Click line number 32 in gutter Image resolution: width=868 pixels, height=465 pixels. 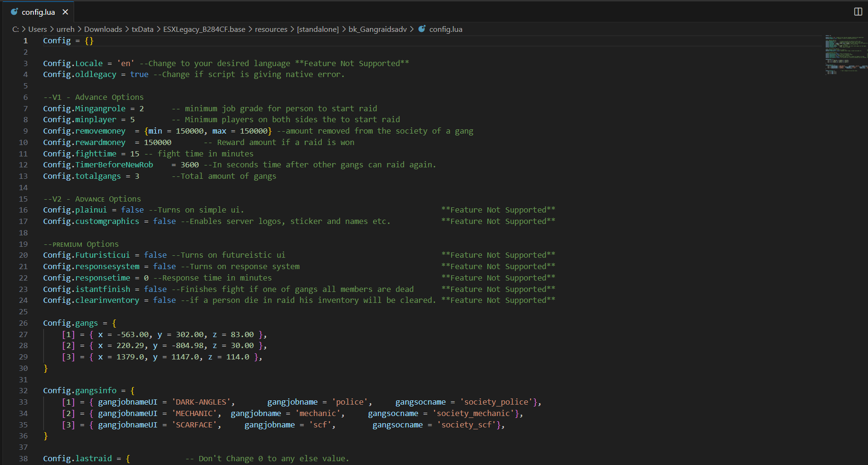23,391
